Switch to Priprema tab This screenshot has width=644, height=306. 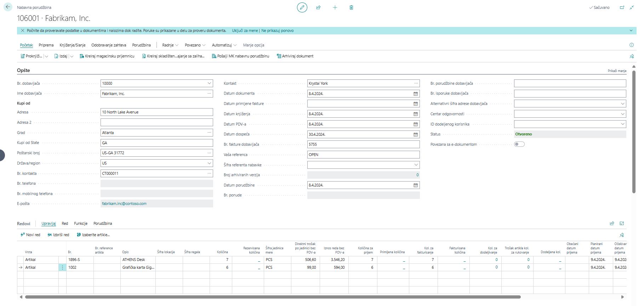46,45
